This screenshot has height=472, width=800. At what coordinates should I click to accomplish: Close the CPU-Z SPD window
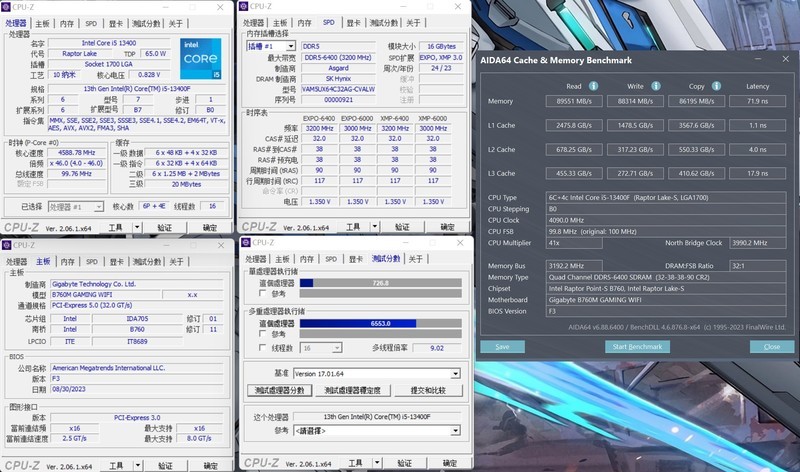458,7
